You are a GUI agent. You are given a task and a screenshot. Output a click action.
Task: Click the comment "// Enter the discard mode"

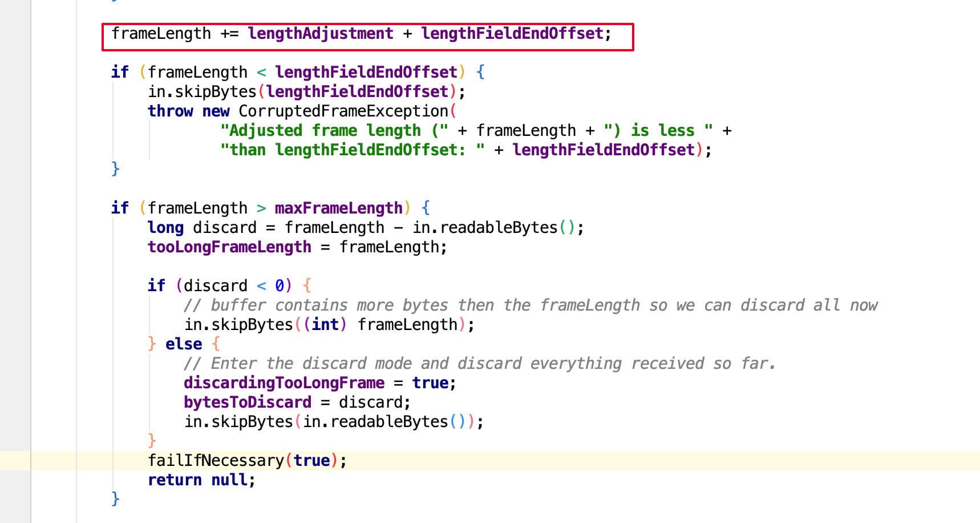click(480, 364)
